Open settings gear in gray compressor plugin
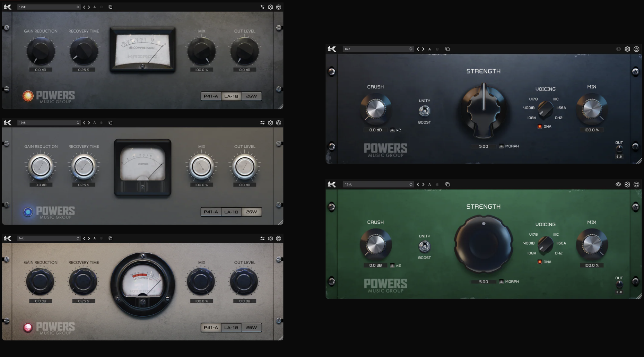This screenshot has width=644, height=357. click(271, 123)
